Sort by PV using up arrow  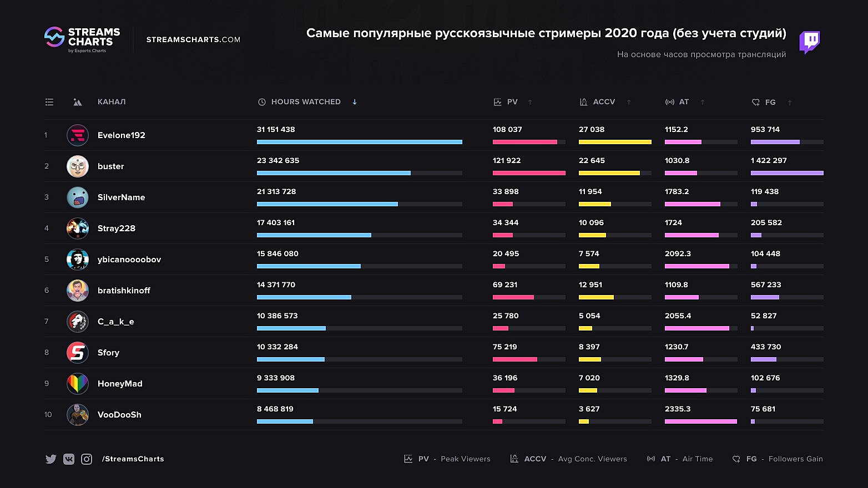tap(530, 102)
